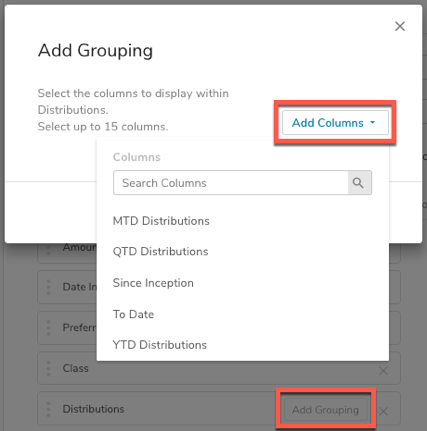Viewport: 427px width, 431px height.
Task: Select the Distributions list row
Action: [x=219, y=408]
